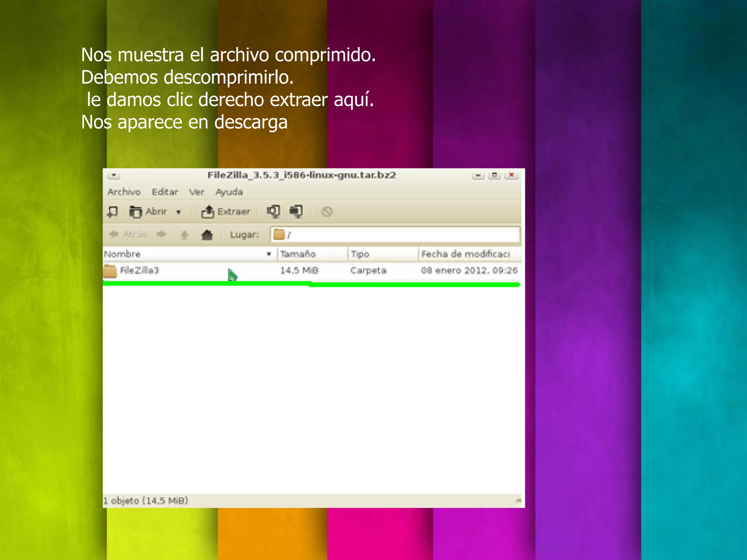Click the Abrir archive toolbar button
The height and width of the screenshot is (560, 747).
pos(148,211)
